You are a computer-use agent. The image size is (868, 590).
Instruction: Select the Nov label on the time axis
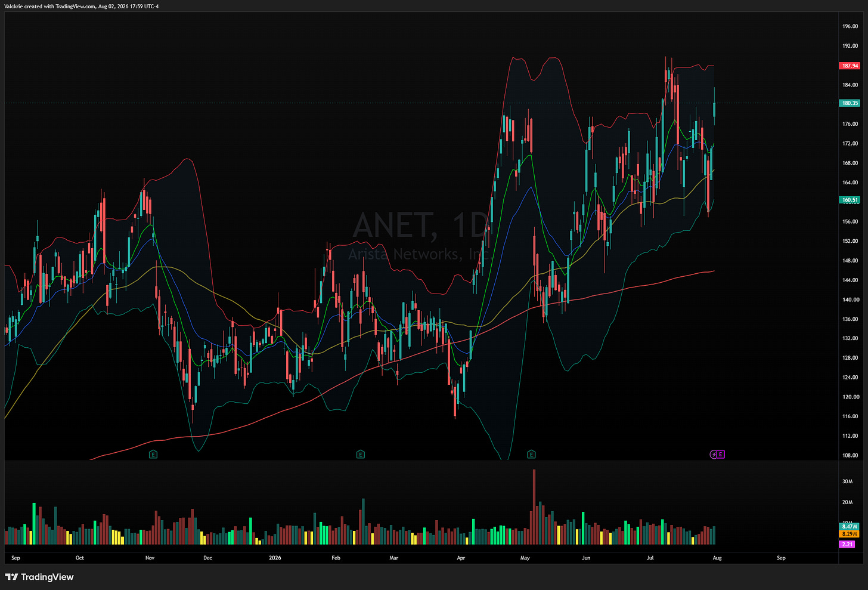tap(150, 558)
